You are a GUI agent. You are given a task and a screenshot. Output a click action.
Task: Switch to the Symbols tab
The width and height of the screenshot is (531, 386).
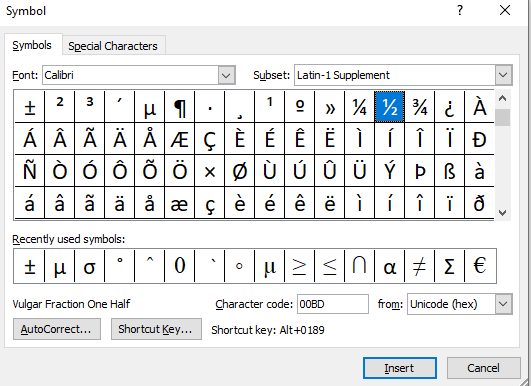(x=32, y=45)
